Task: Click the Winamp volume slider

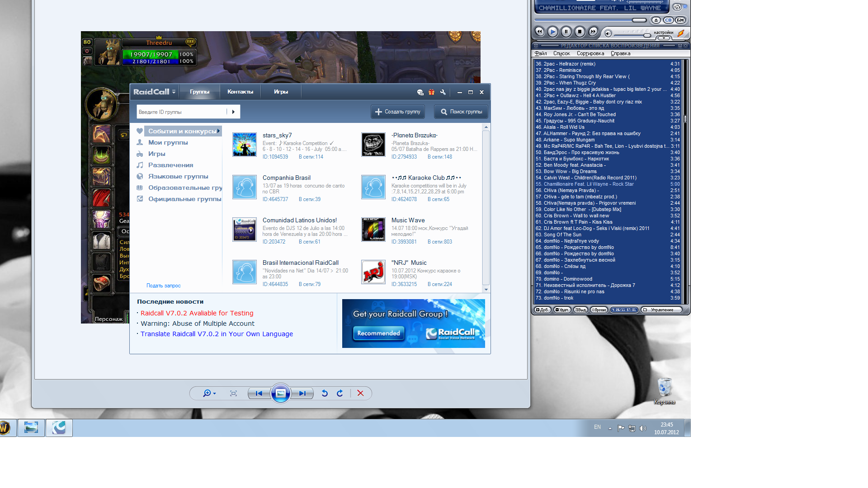Action: pos(632,34)
